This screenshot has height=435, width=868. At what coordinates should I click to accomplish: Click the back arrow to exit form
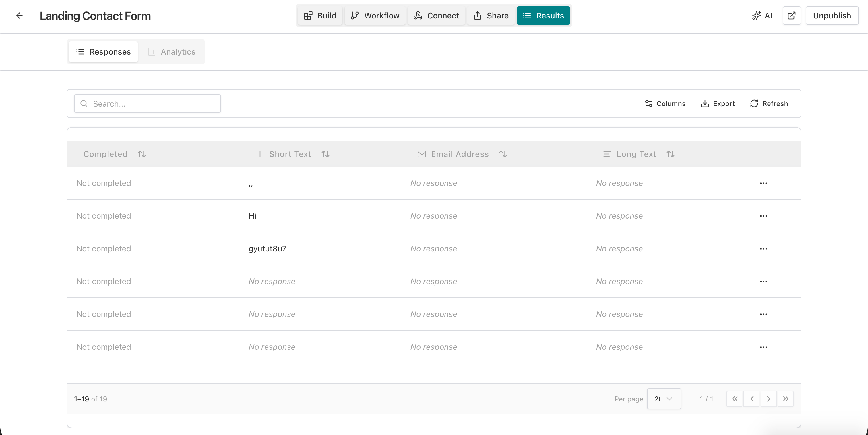20,16
